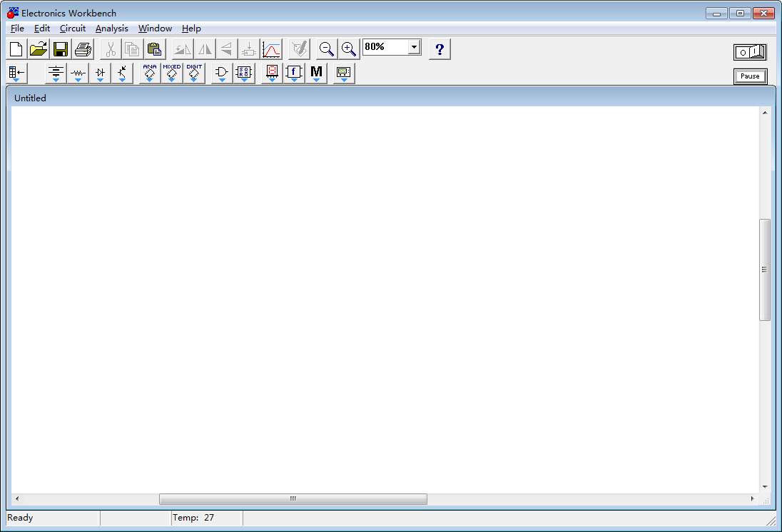Paste from clipboard icon
This screenshot has width=782, height=532.
[155, 49]
